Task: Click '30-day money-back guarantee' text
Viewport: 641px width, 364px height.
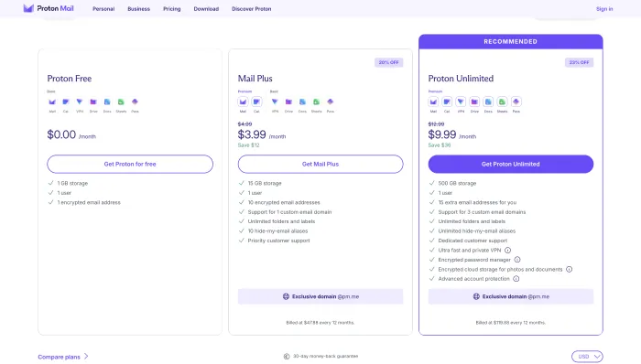Action: point(325,357)
